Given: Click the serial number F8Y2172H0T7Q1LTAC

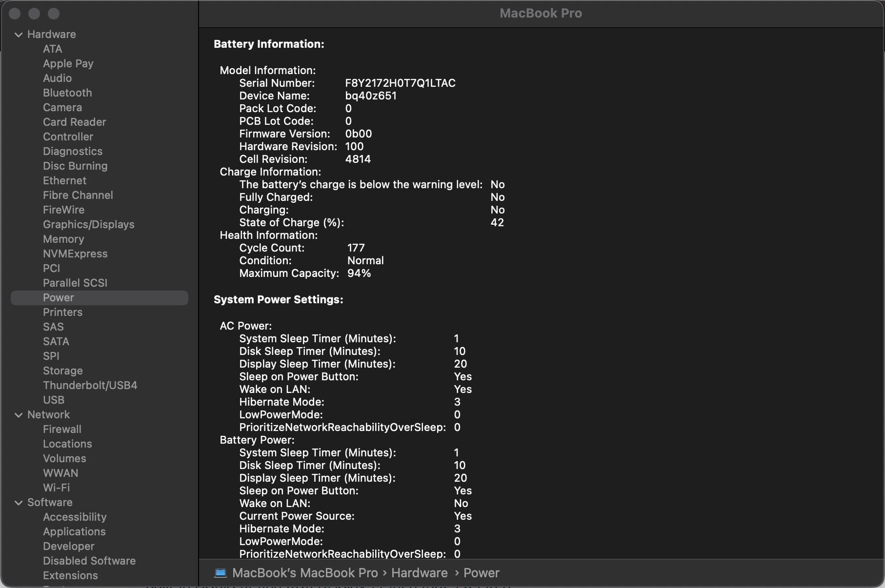Looking at the screenshot, I should click(x=400, y=83).
